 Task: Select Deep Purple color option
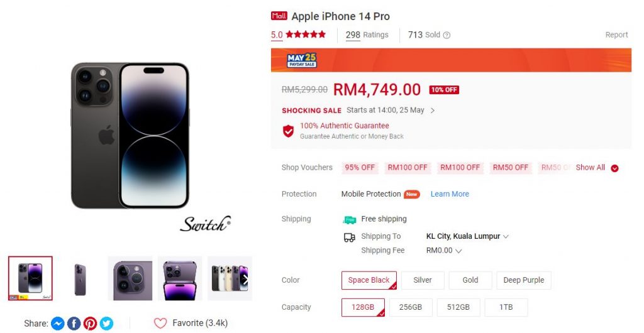pyautogui.click(x=524, y=280)
